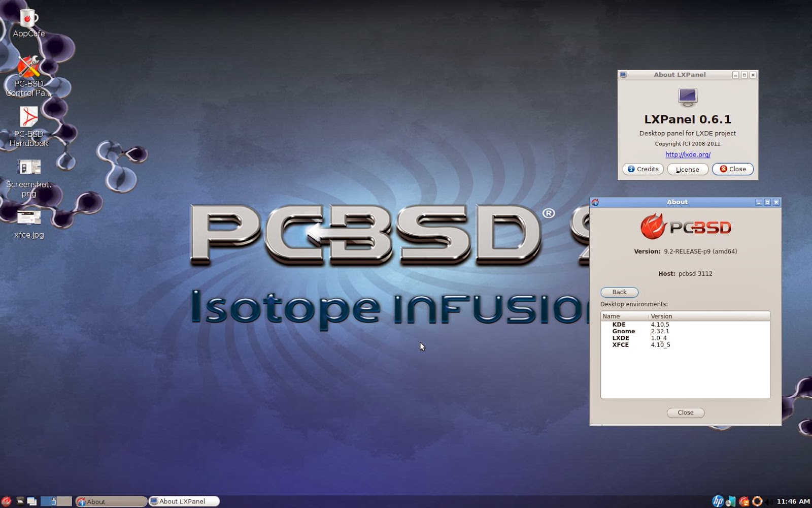Image resolution: width=812 pixels, height=508 pixels.
Task: Select the KDE row in desktop environments list
Action: 634,324
